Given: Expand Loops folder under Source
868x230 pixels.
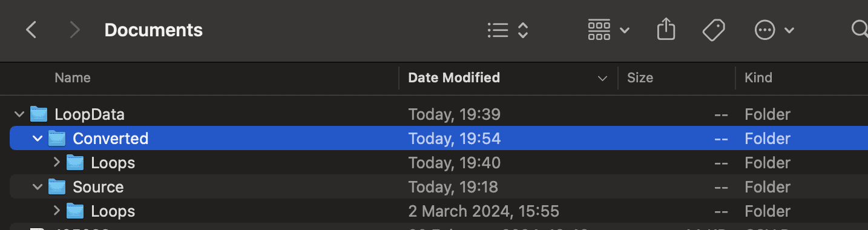Looking at the screenshot, I should tap(57, 211).
